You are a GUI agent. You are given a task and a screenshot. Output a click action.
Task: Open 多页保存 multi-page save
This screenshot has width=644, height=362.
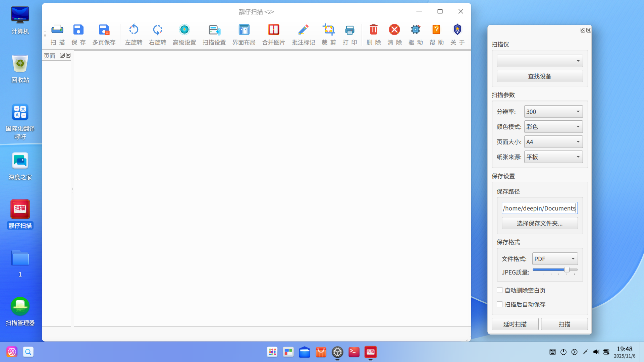pos(104,34)
